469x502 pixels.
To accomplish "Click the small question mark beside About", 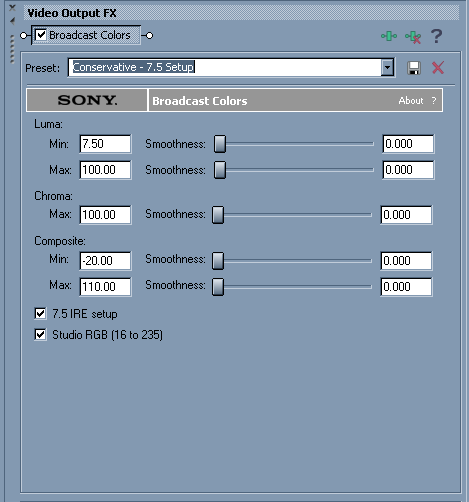I will (433, 100).
